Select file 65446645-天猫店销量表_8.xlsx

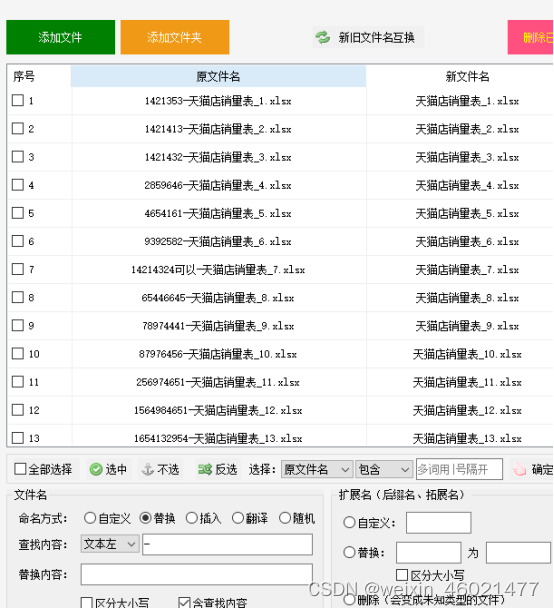(218, 298)
